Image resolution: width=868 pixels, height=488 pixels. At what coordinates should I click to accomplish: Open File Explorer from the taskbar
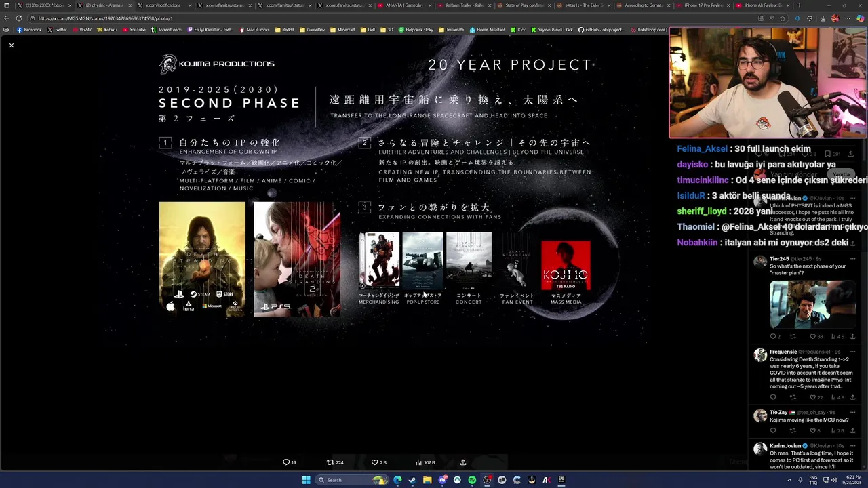(427, 480)
